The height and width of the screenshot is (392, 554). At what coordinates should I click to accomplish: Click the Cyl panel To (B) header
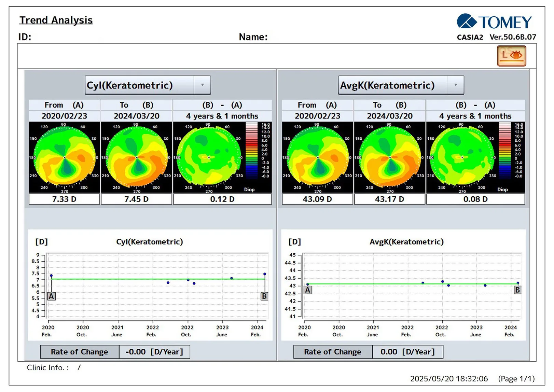[137, 105]
